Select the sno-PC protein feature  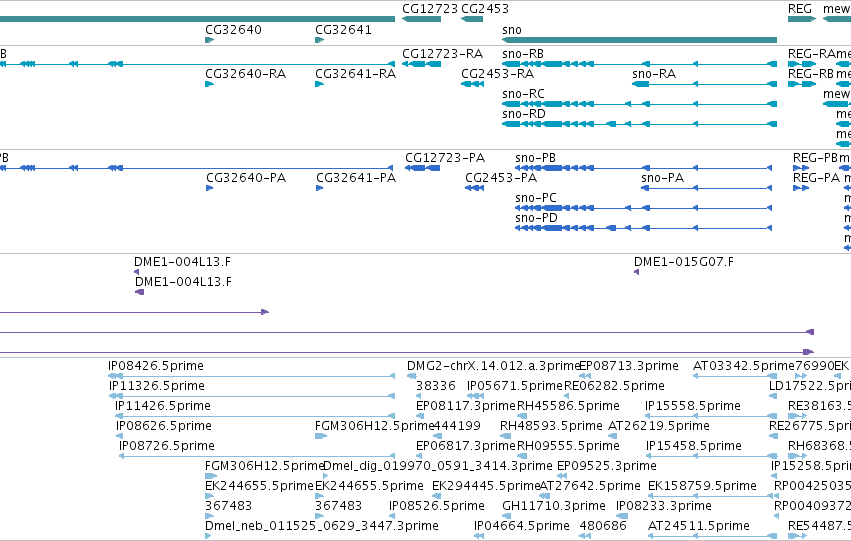pos(643,208)
